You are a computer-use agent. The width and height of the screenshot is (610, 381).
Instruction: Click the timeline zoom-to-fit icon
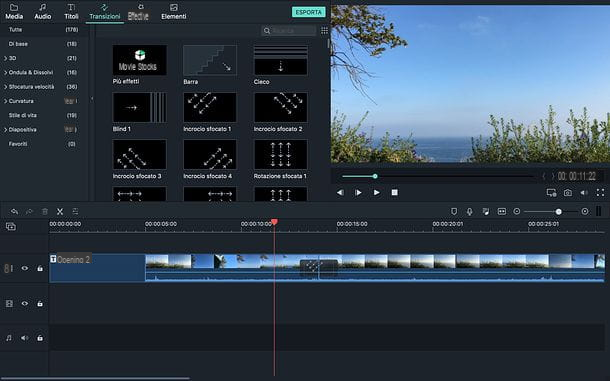coord(502,211)
